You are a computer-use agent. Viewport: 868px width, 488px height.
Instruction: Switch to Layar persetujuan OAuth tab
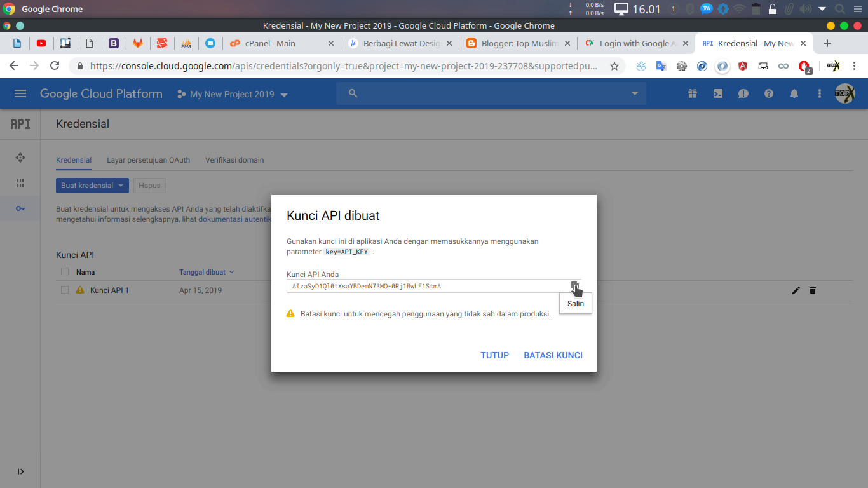pos(148,160)
